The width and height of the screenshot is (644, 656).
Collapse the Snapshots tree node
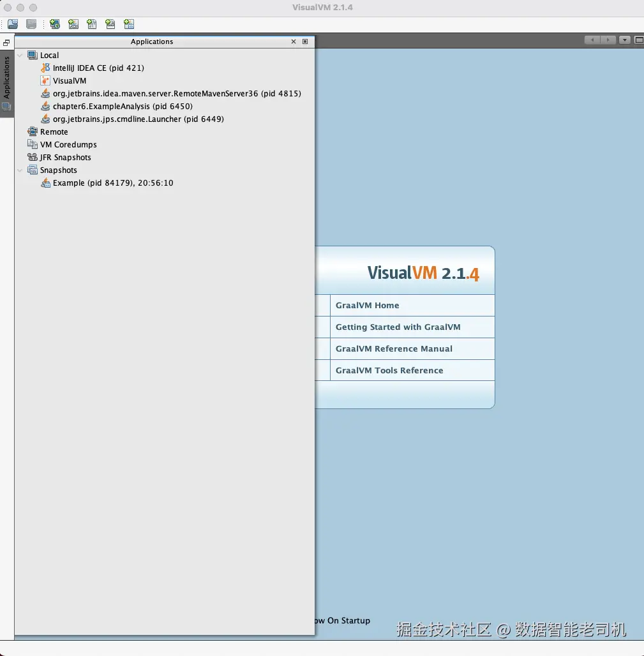(x=20, y=170)
